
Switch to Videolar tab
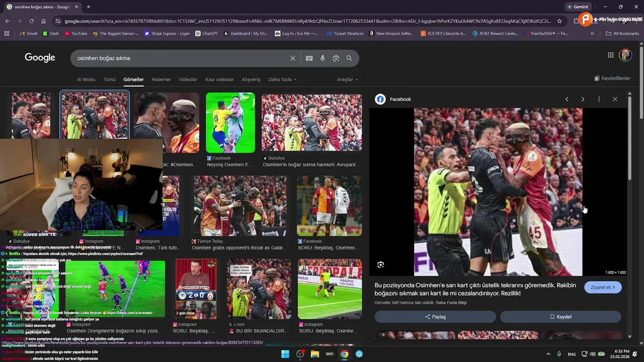[x=188, y=79]
